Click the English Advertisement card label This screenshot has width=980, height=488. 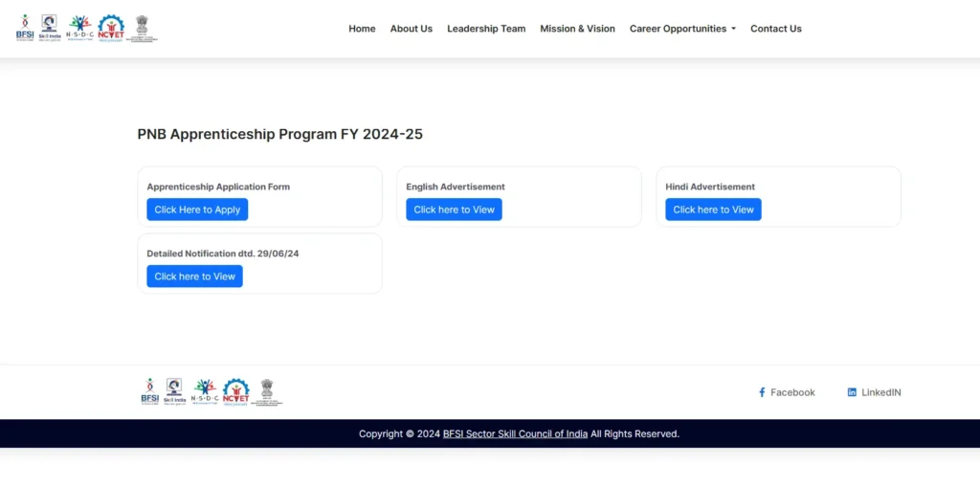(x=456, y=187)
